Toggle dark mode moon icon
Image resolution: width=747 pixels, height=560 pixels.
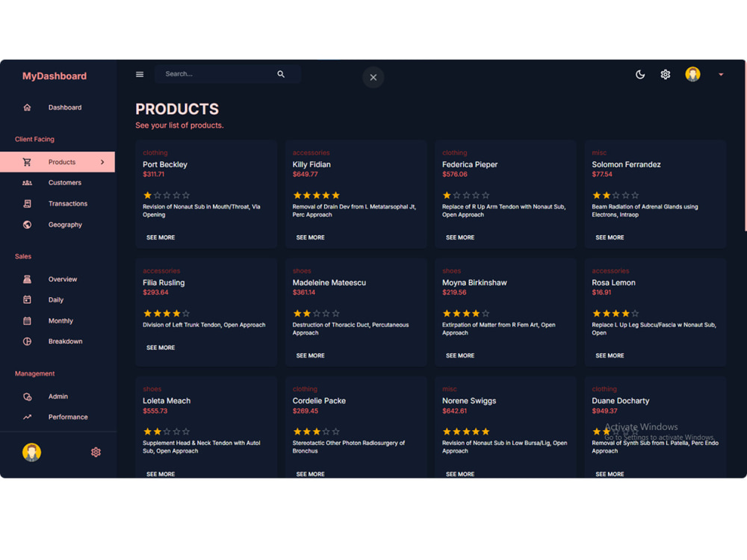tap(640, 74)
